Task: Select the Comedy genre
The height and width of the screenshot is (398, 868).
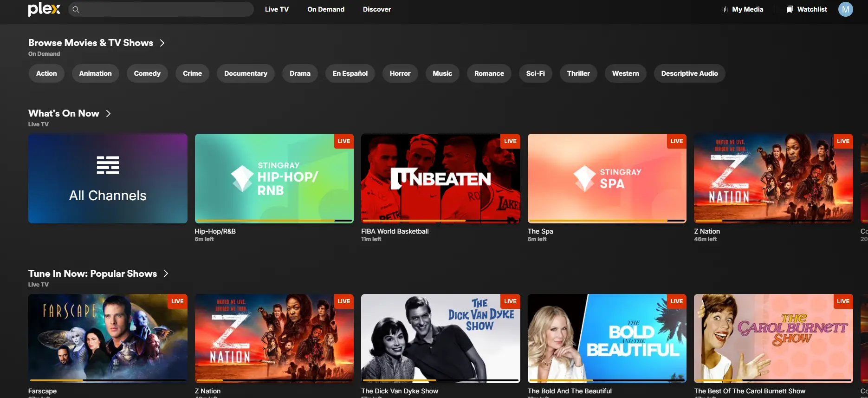Action: pyautogui.click(x=147, y=73)
